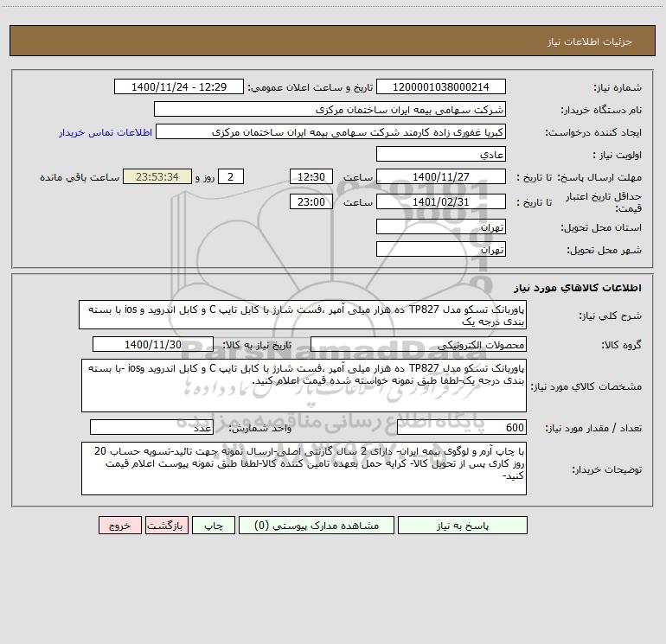
Task: Click the چاپ print button
Action: point(214,525)
